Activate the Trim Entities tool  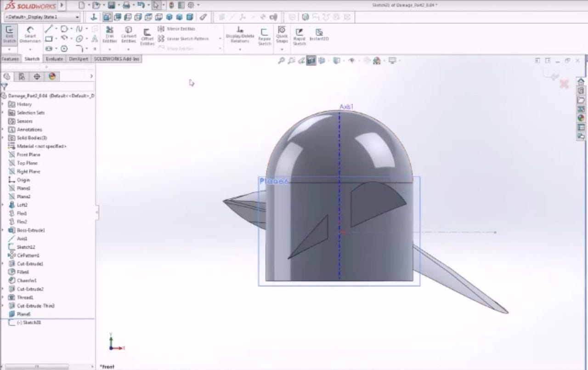coord(110,34)
